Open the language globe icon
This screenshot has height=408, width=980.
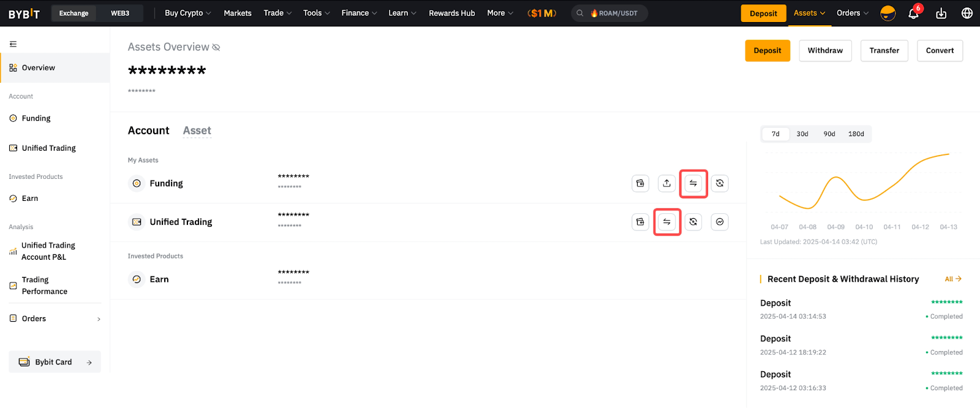tap(967, 13)
